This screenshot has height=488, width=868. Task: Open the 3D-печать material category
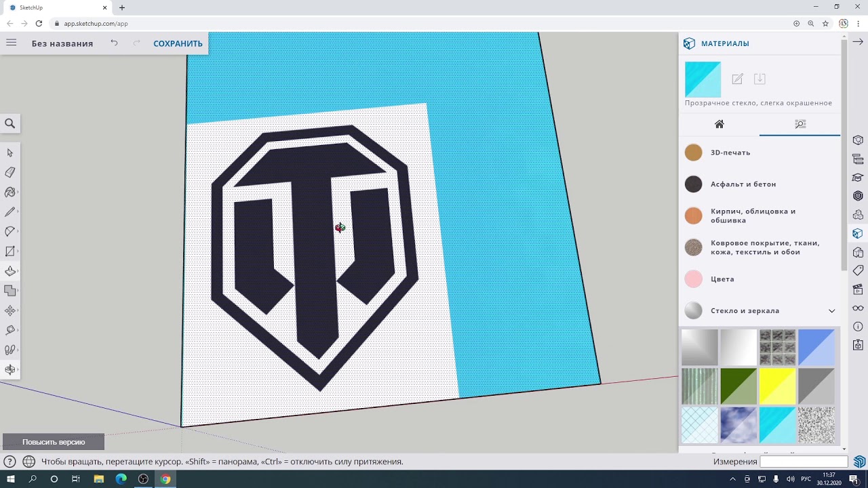coord(759,152)
